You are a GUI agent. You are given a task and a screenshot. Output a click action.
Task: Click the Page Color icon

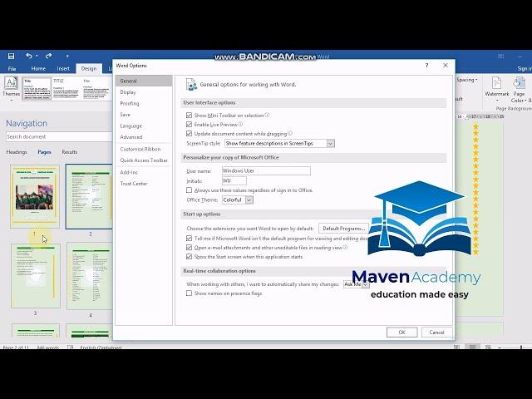pos(519,86)
